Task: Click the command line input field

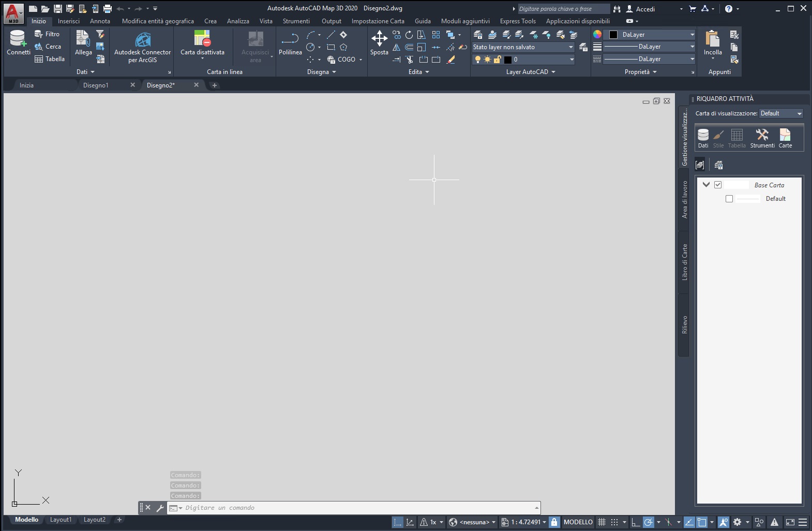Action: click(357, 508)
